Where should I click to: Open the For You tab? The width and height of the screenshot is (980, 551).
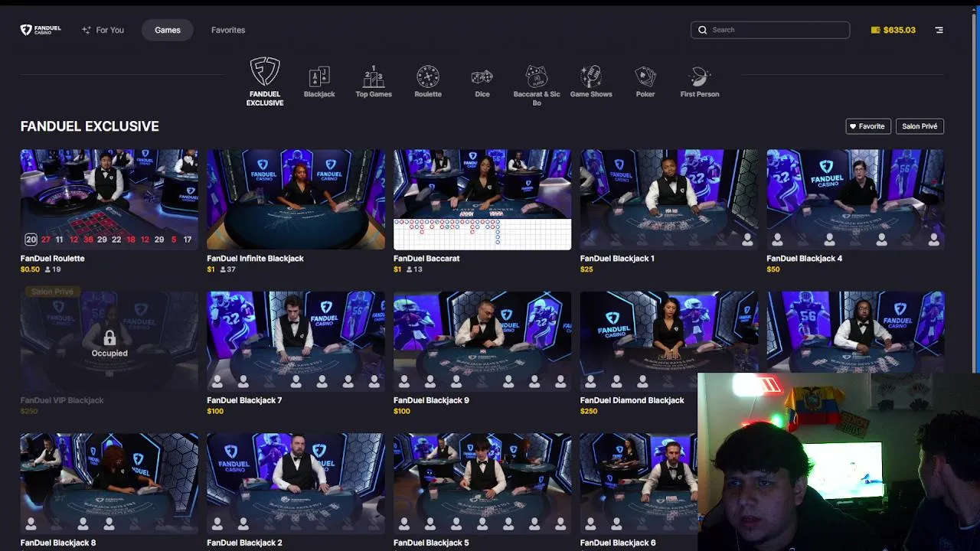[x=103, y=30]
